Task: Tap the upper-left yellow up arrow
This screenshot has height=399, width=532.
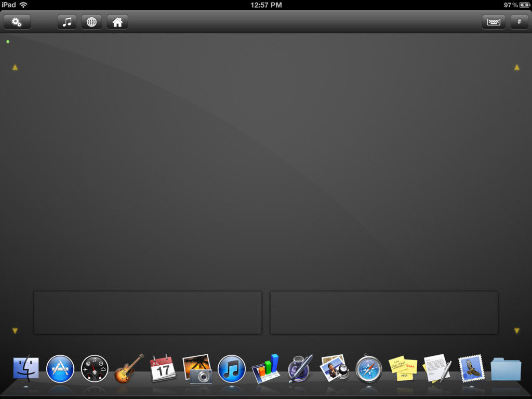Action: [x=15, y=68]
